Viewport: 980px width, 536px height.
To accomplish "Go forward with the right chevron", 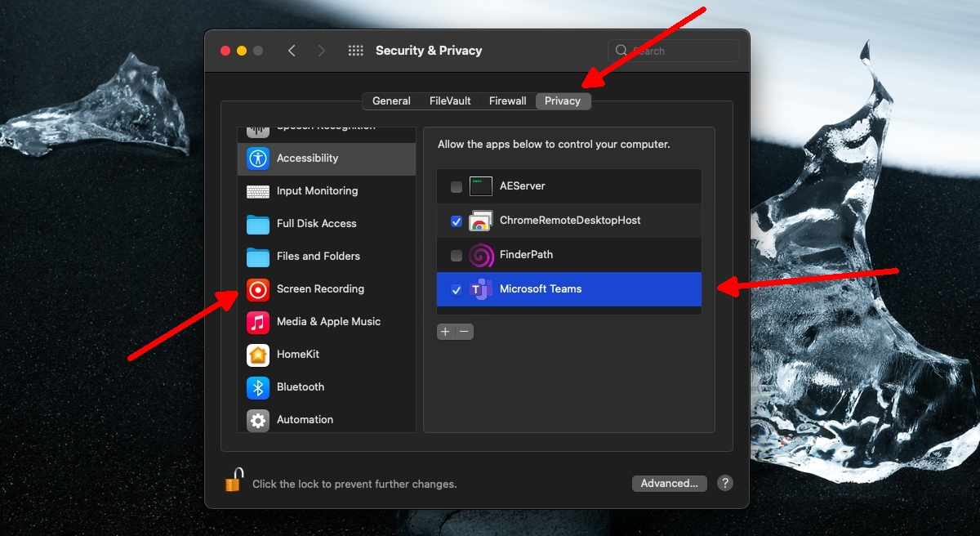I will pyautogui.click(x=321, y=51).
